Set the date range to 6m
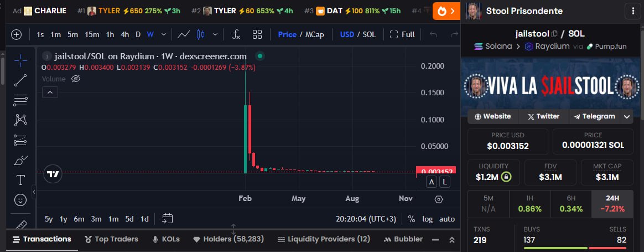This screenshot has height=252, width=644. pyautogui.click(x=79, y=219)
